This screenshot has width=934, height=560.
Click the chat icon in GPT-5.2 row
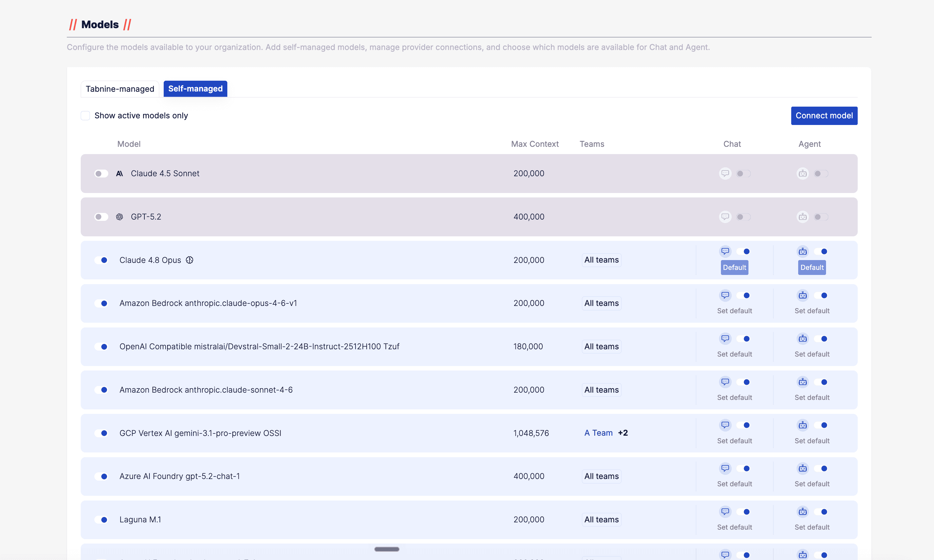[x=725, y=217]
